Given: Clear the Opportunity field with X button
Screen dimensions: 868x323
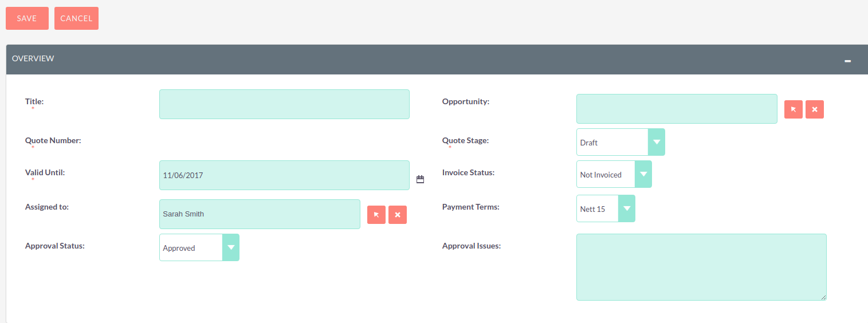Looking at the screenshot, I should click(814, 109).
